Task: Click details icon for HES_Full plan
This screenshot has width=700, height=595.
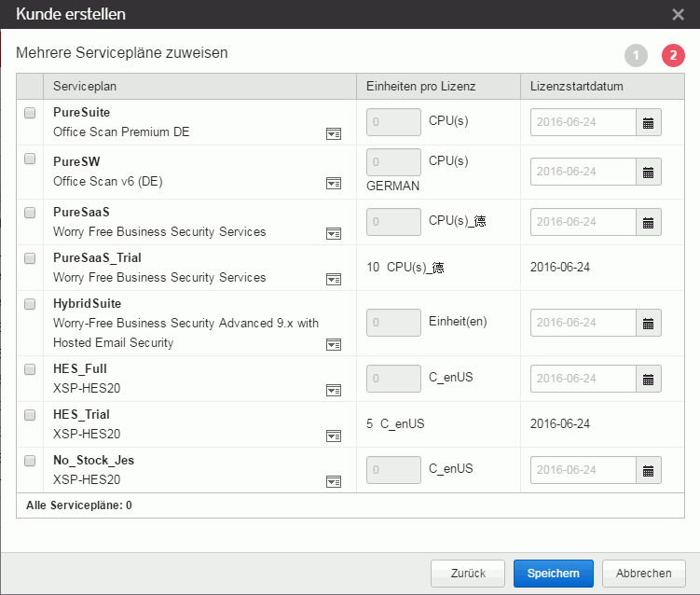Action: (x=333, y=390)
